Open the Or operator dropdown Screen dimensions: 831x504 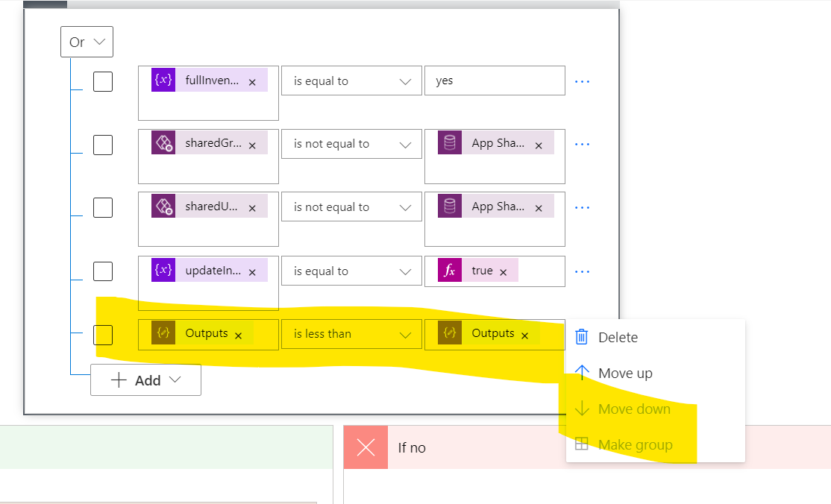87,42
